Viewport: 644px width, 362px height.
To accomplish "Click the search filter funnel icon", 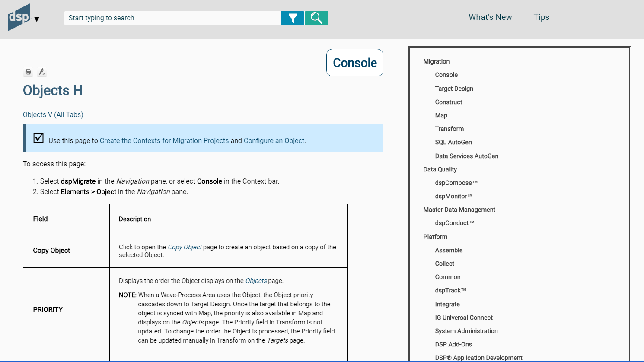I will [x=293, y=18].
